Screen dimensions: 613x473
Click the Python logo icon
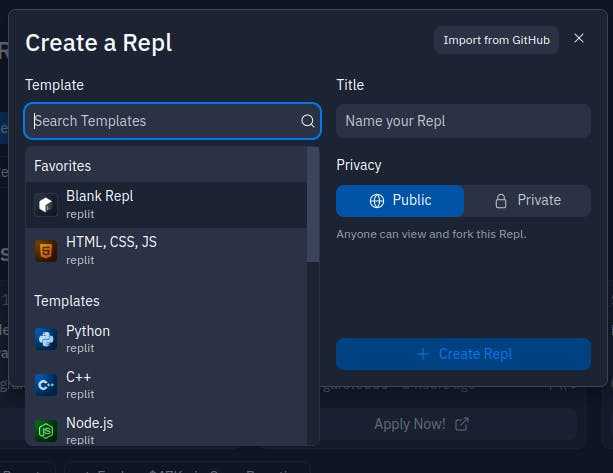click(x=46, y=339)
